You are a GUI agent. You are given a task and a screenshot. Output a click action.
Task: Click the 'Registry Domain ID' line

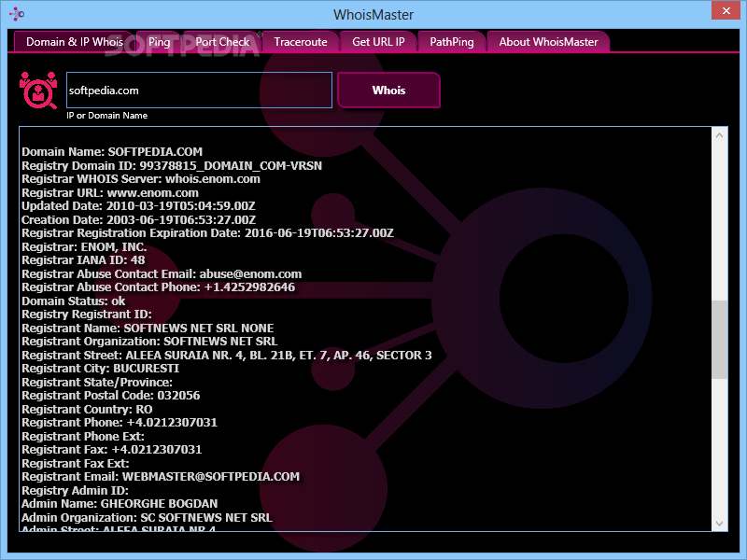(172, 166)
